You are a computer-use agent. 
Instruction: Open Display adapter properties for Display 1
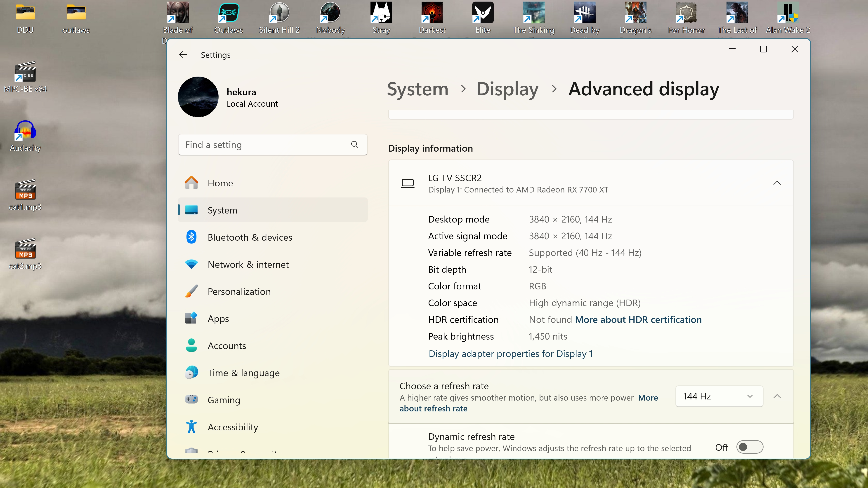coord(510,354)
